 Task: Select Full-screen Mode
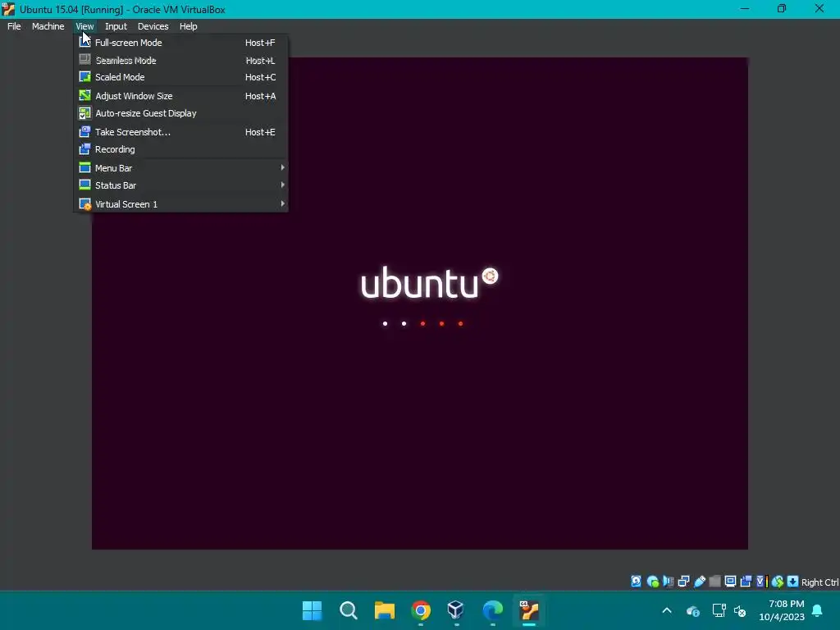click(182, 43)
